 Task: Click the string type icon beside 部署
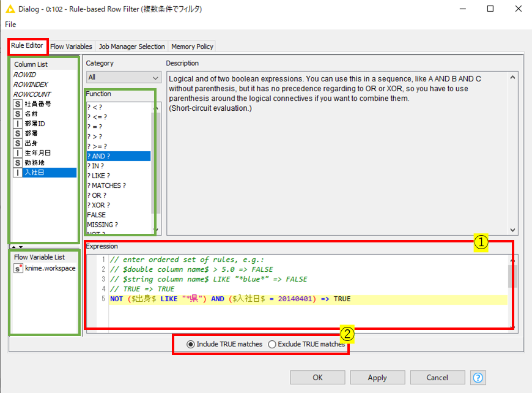(18, 133)
